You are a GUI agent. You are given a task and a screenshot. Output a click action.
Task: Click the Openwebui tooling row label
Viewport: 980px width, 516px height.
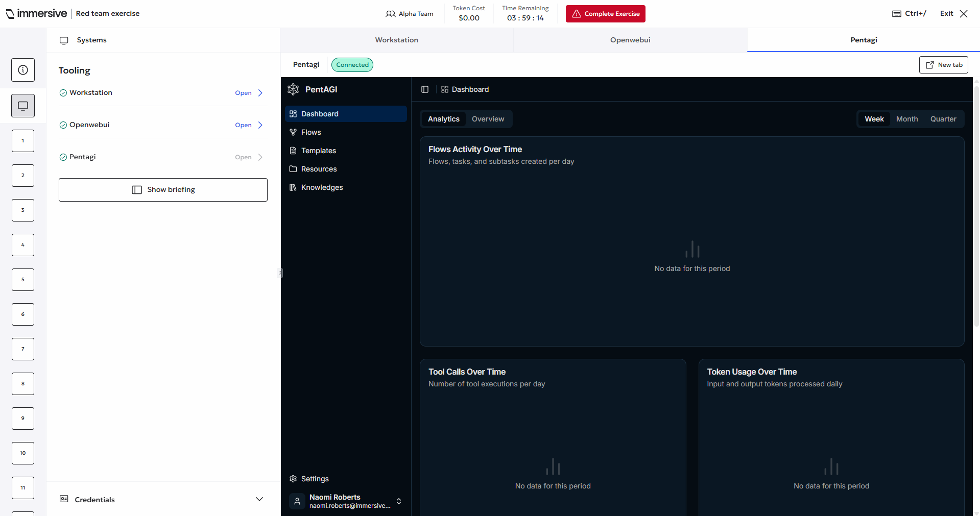(x=89, y=125)
